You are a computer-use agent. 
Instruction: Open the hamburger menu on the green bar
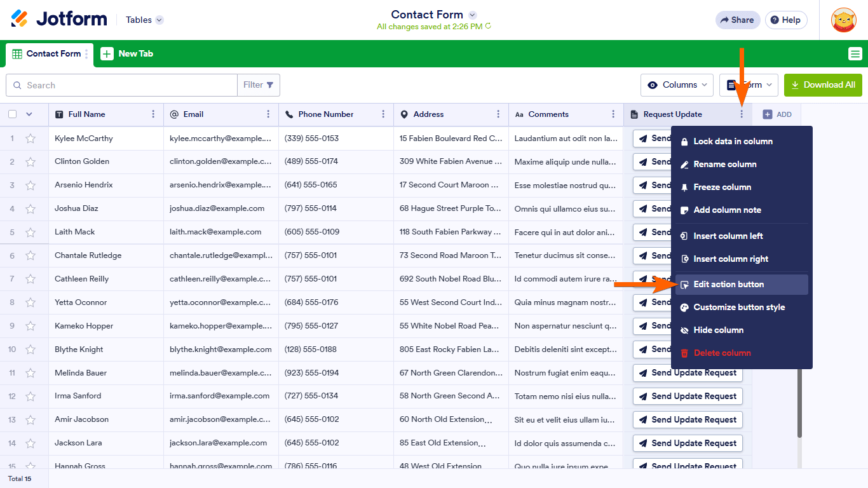[855, 54]
